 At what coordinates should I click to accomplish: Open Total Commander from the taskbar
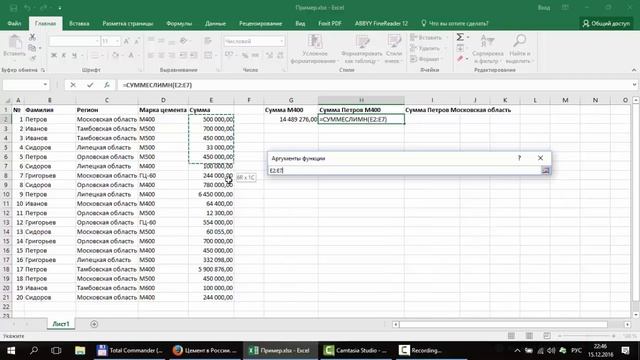pyautogui.click(x=130, y=350)
